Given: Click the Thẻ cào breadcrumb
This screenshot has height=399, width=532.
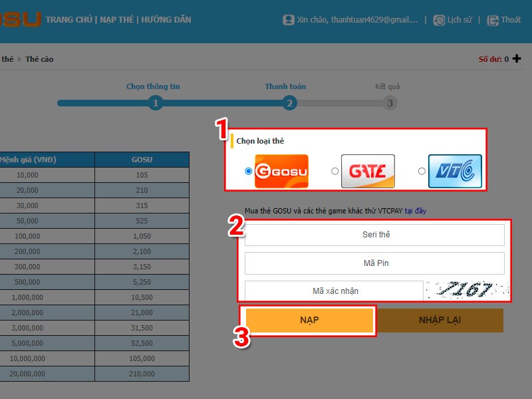Looking at the screenshot, I should pyautogui.click(x=39, y=59).
